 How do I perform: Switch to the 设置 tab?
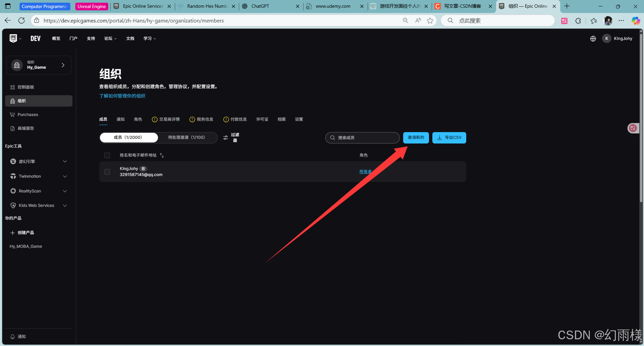coord(299,119)
